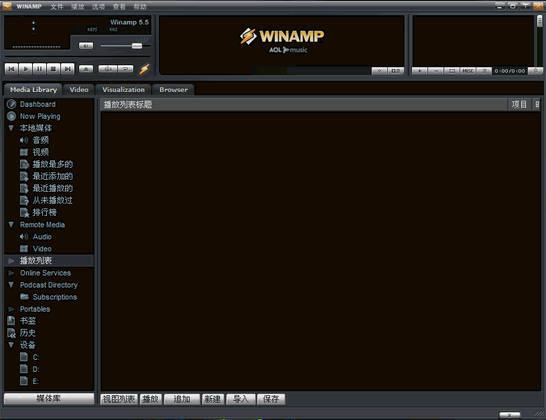Screen dimensions: 546x420
Task: Click the 导入 import button
Action: tap(241, 399)
